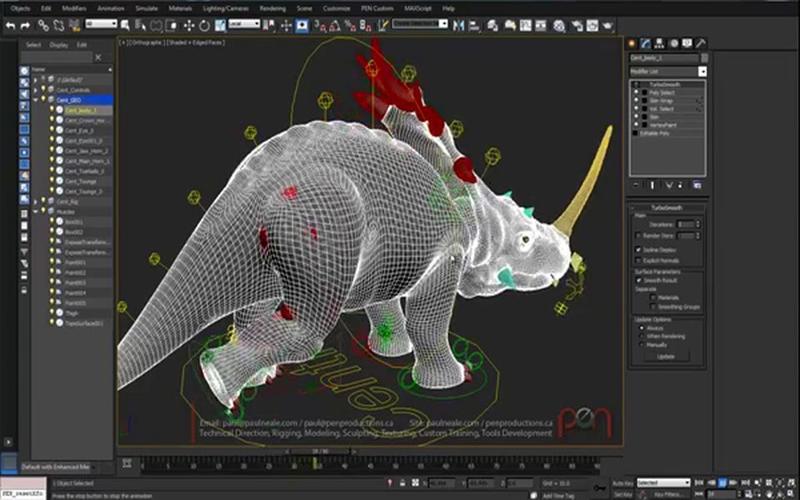The height and width of the screenshot is (500, 800).
Task: Click the Iterations spinner arrows
Action: [698, 224]
